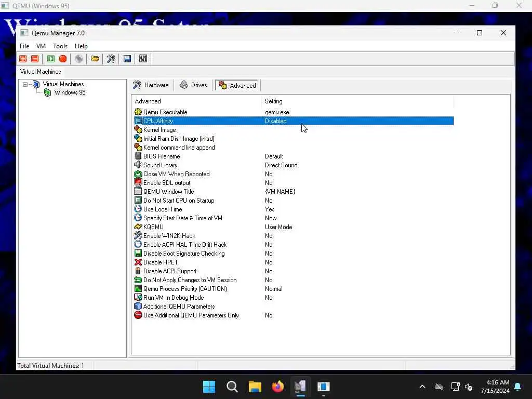
Task: Stop the VM with the red circle icon
Action: click(63, 59)
